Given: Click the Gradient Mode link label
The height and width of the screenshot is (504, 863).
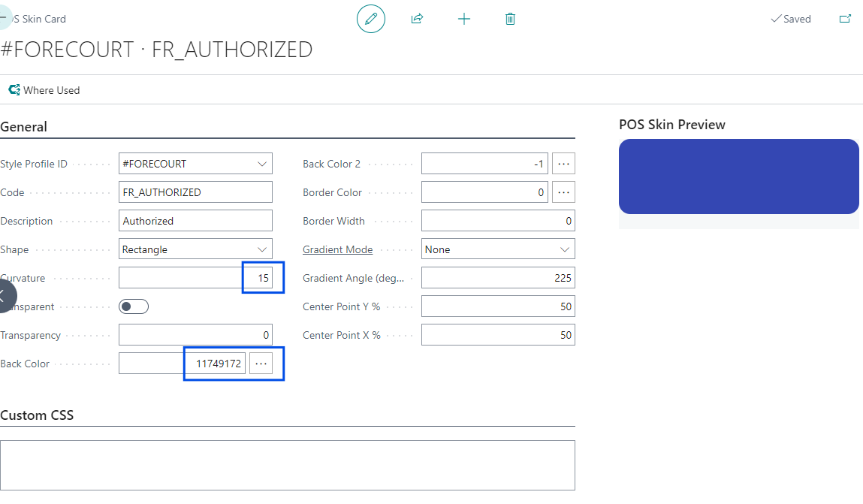Looking at the screenshot, I should point(337,249).
